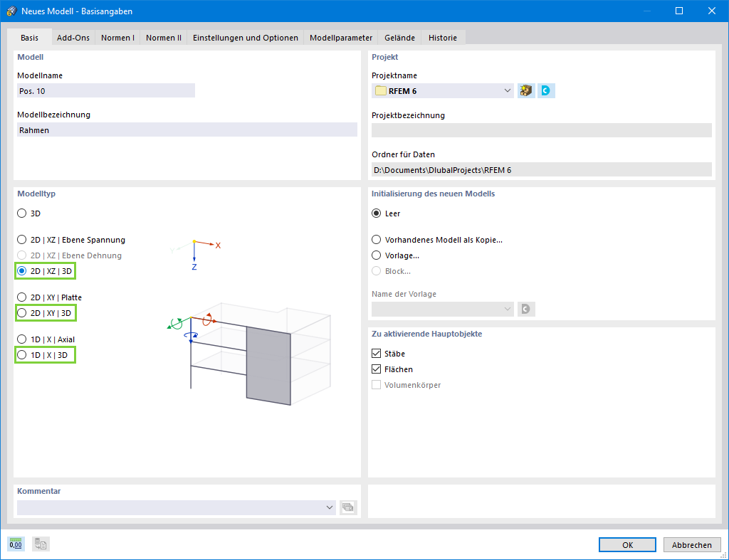Open the Name der Vorlage combo box
Viewport: 729px width, 560px height.
coord(507,309)
